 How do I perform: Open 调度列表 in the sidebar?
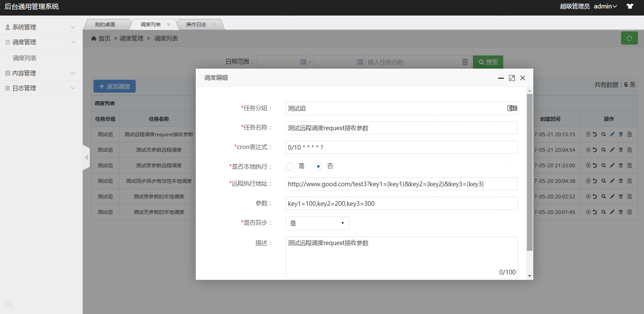coord(24,58)
